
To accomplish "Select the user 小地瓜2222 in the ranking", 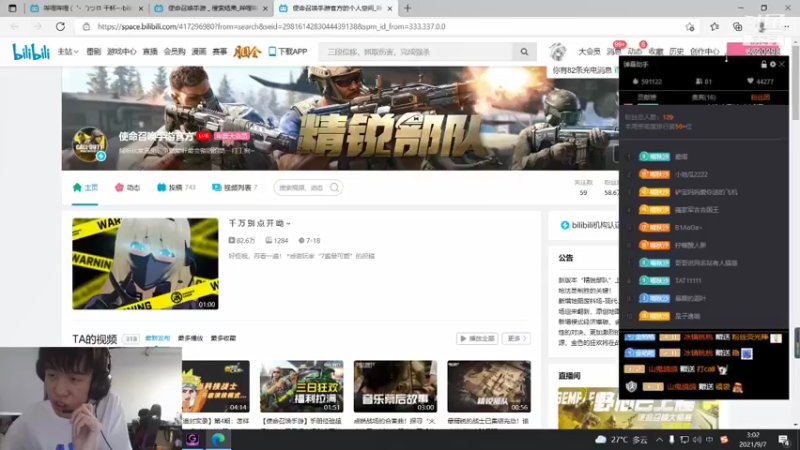I will 691,174.
